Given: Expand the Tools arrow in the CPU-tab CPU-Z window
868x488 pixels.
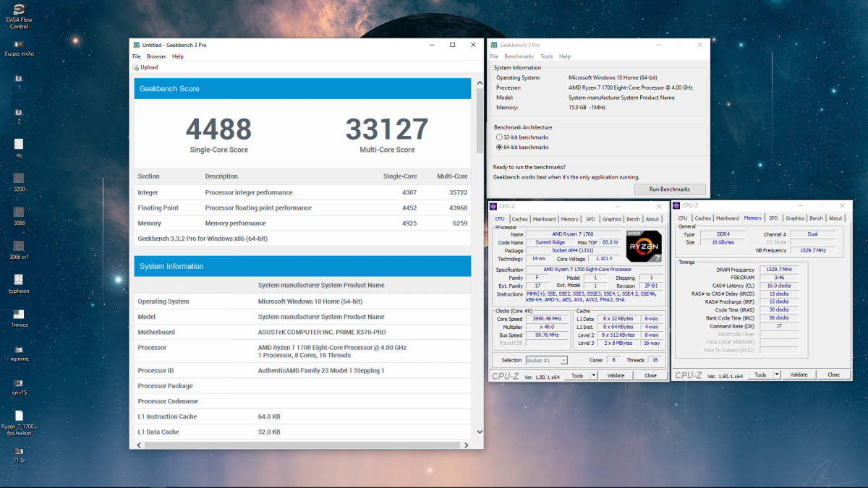Looking at the screenshot, I should [x=594, y=375].
